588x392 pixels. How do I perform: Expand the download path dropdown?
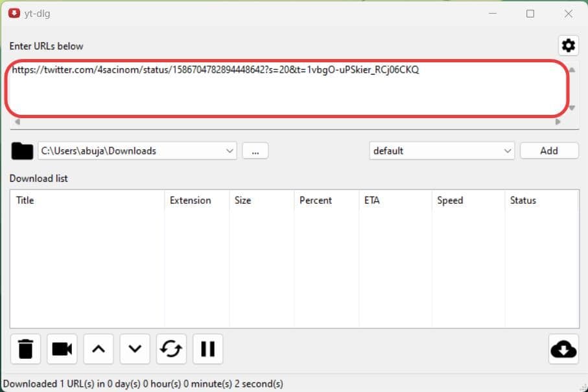229,151
